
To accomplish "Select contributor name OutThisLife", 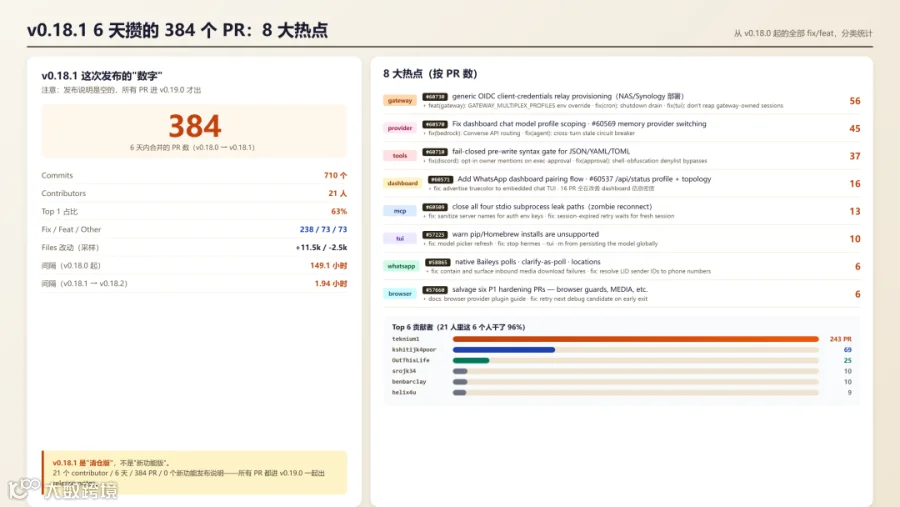I will pos(410,361).
